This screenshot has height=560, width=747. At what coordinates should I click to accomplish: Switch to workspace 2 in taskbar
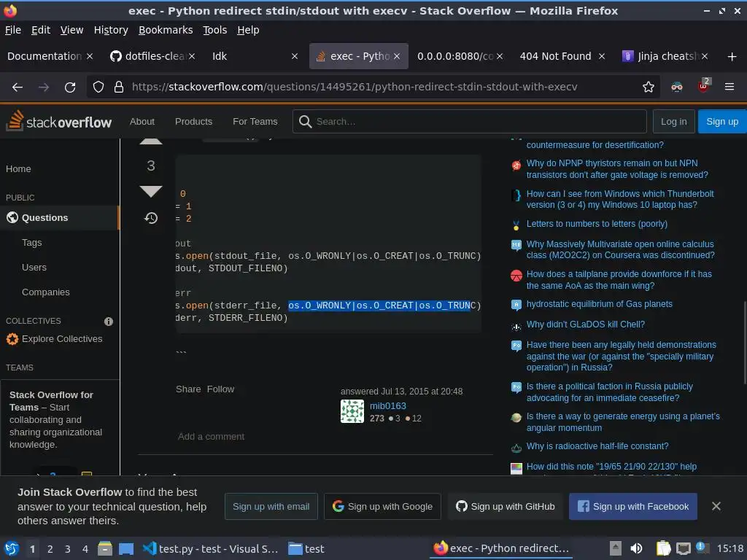point(50,549)
